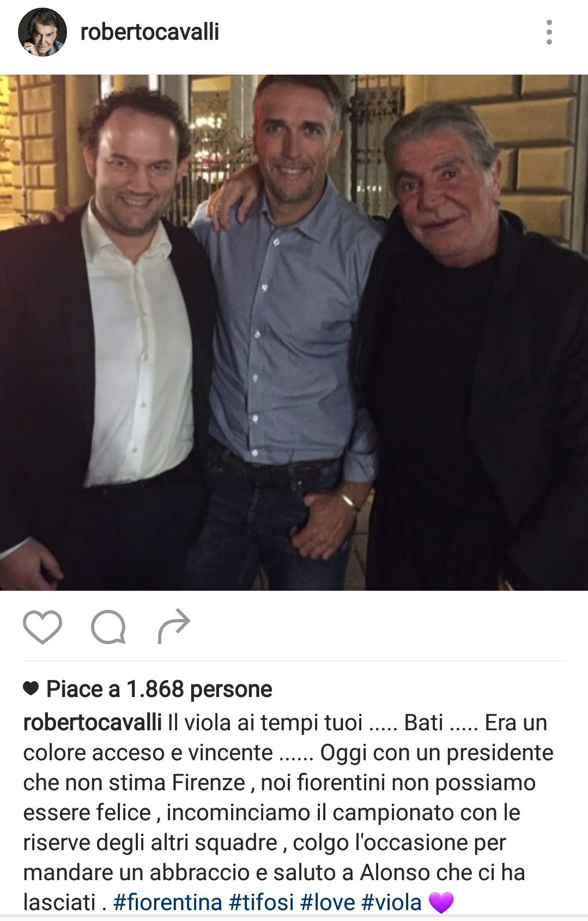Open comments via the speech bubble icon
Screen dimensions: 588x921
point(108,627)
